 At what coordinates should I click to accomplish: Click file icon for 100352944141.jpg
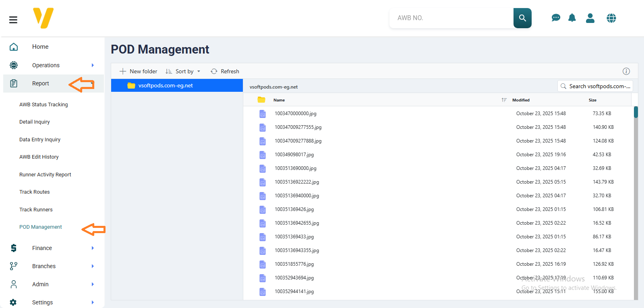pyautogui.click(x=263, y=292)
